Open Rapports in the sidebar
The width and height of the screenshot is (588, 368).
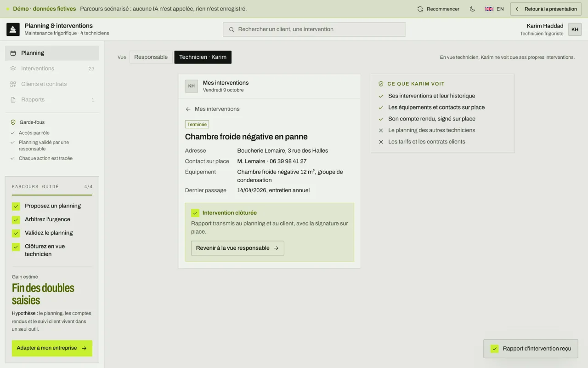tap(52, 100)
